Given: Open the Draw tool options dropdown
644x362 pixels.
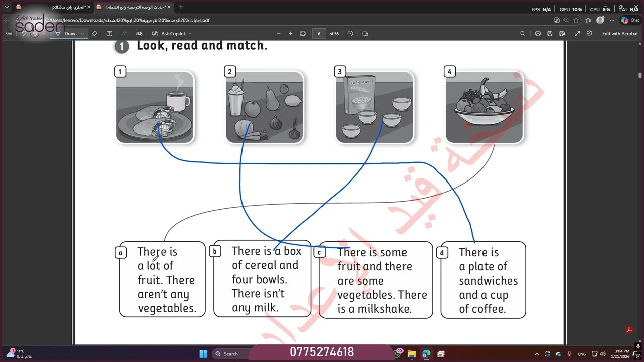Looking at the screenshot, I should [x=82, y=34].
